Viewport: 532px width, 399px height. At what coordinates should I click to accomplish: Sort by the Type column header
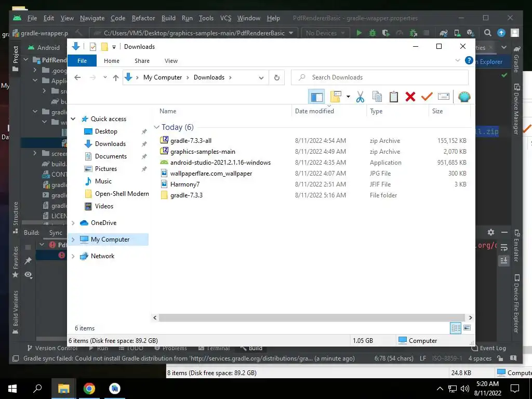376,111
